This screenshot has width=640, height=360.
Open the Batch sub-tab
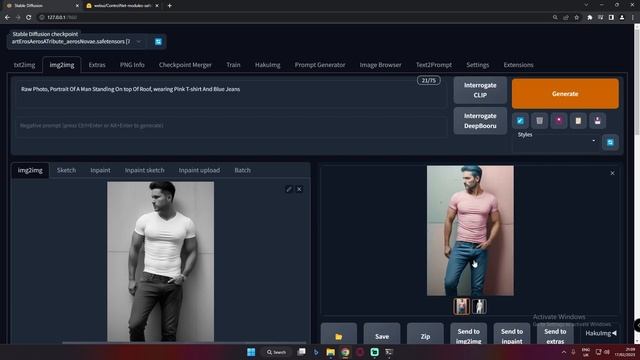pos(242,170)
